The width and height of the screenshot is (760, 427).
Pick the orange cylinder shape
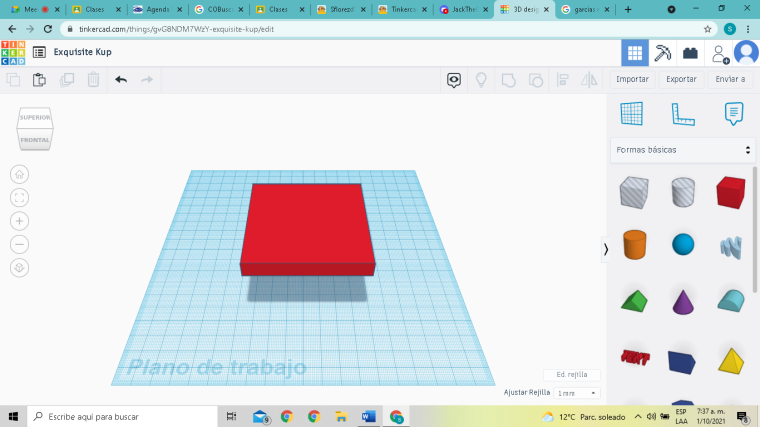634,245
